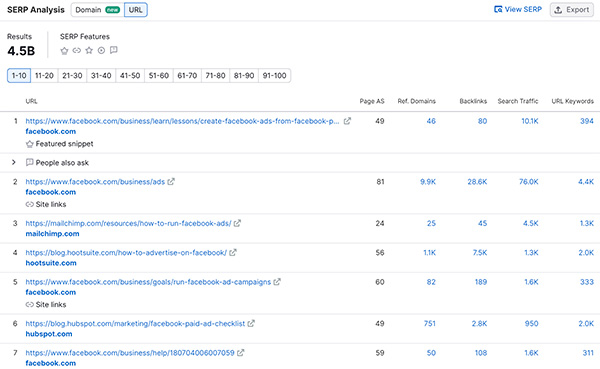This screenshot has height=369, width=600.
Task: Click the Backlinks column header
Action: (x=473, y=101)
